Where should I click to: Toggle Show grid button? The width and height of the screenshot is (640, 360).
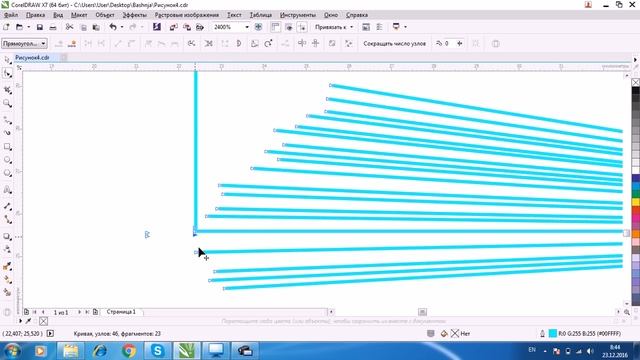[x=289, y=27]
